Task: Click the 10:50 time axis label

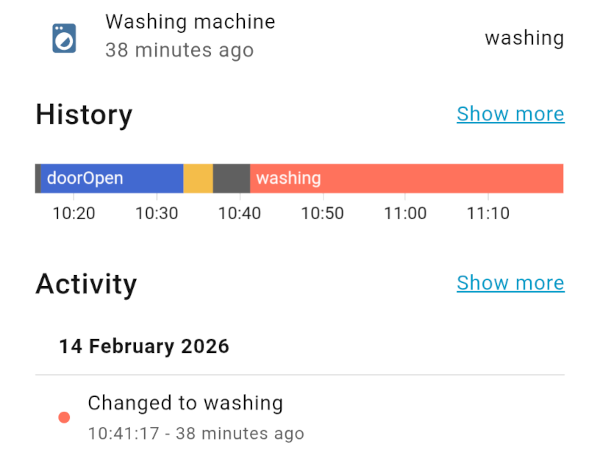Action: tap(322, 213)
